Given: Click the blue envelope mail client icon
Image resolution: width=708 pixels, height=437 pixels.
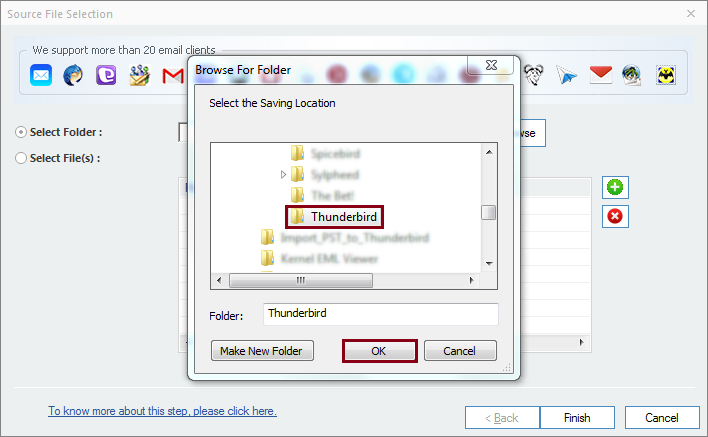Looking at the screenshot, I should click(x=41, y=75).
